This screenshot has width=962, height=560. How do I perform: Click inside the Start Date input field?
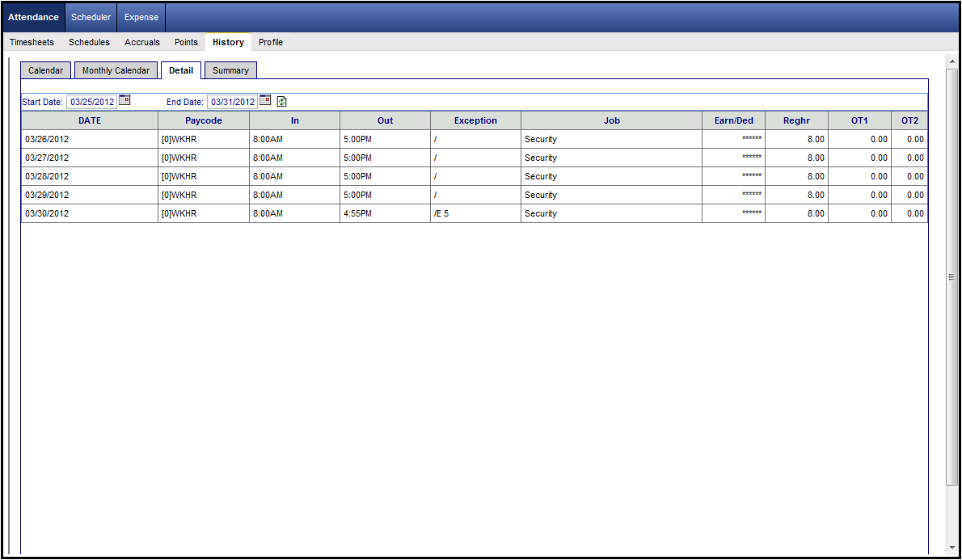coord(91,101)
